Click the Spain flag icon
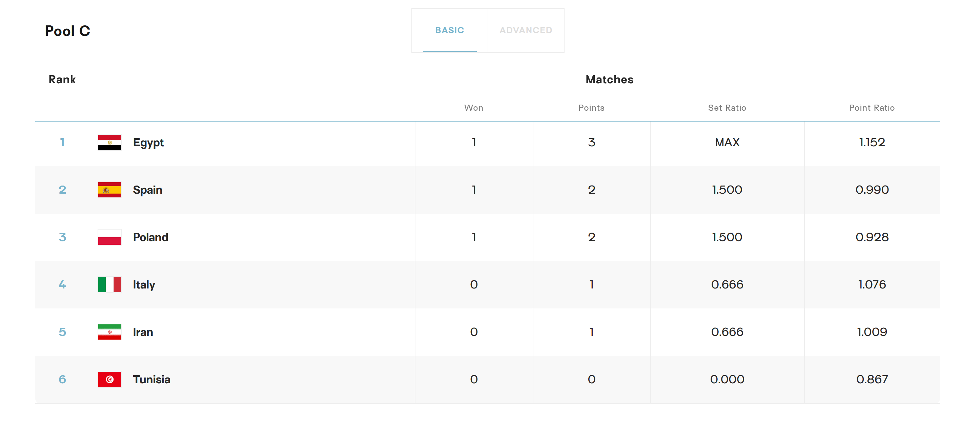This screenshot has height=430, width=980. [109, 190]
